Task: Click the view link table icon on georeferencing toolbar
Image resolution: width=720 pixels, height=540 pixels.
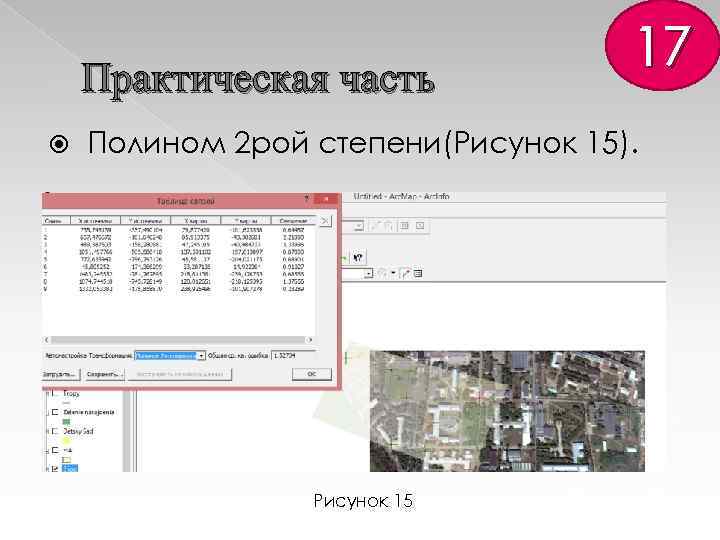Action: 417,274
